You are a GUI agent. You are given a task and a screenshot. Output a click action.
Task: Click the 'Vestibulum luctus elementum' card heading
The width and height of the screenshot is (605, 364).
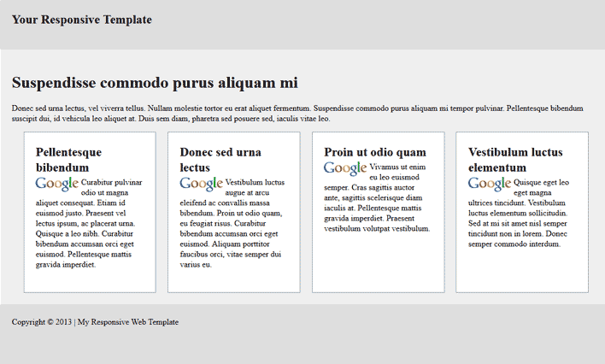pyautogui.click(x=514, y=160)
